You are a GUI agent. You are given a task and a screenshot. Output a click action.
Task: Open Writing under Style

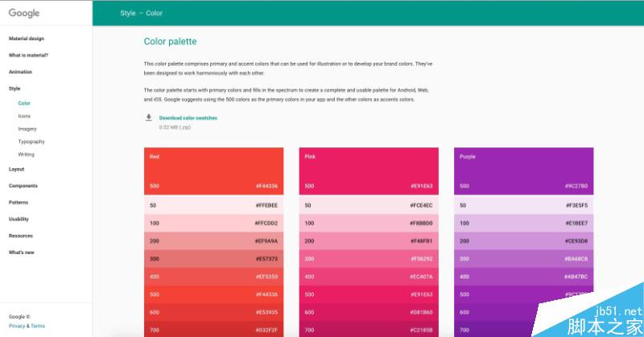click(x=27, y=154)
